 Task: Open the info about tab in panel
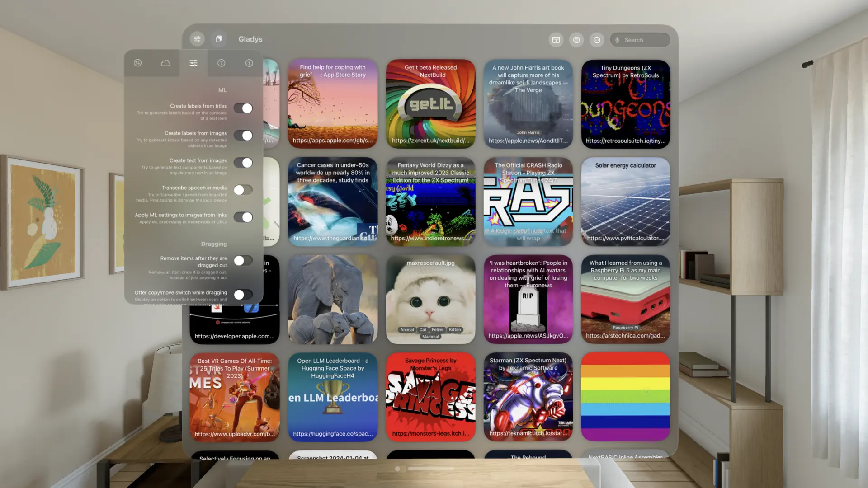249,63
